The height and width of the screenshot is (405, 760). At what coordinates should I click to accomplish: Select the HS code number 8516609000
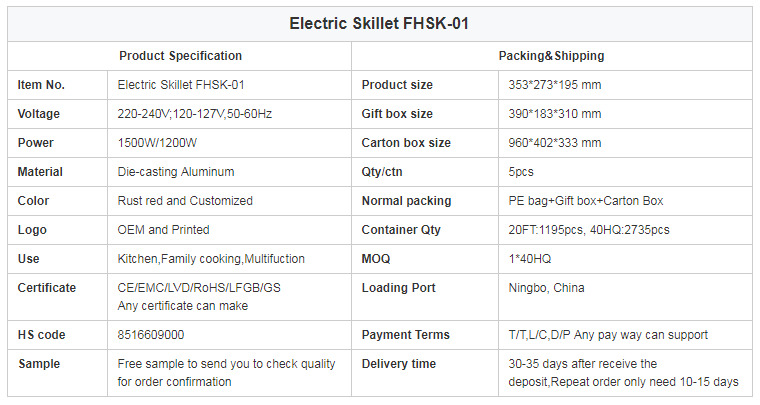click(151, 335)
